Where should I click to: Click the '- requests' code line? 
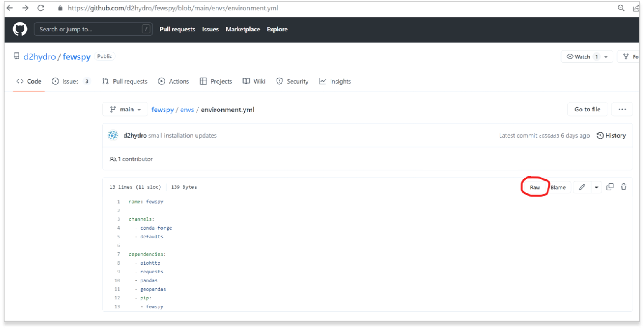pyautogui.click(x=149, y=272)
